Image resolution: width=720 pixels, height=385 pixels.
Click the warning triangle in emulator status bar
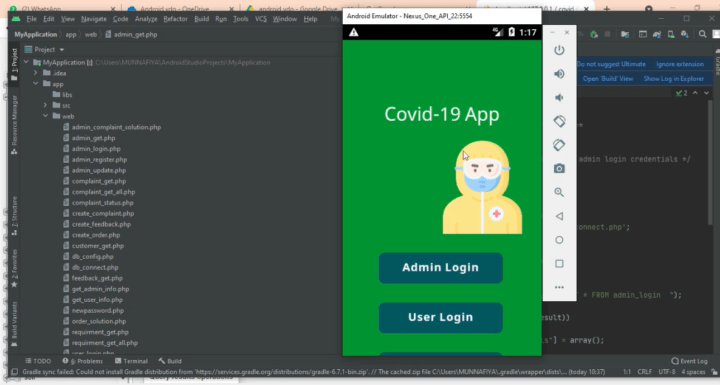pyautogui.click(x=354, y=32)
